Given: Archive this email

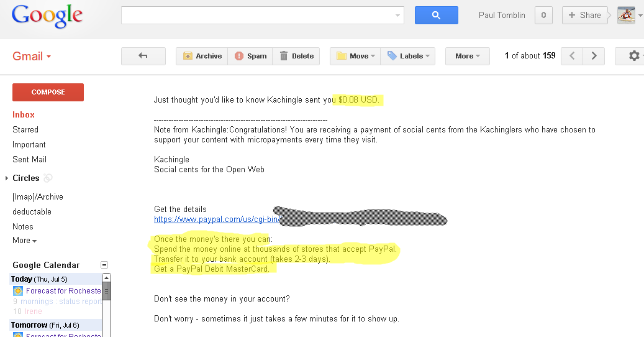Looking at the screenshot, I should [202, 56].
